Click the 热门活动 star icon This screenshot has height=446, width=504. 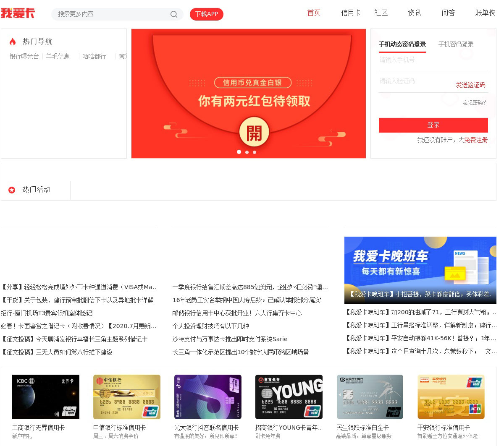pos(12,190)
